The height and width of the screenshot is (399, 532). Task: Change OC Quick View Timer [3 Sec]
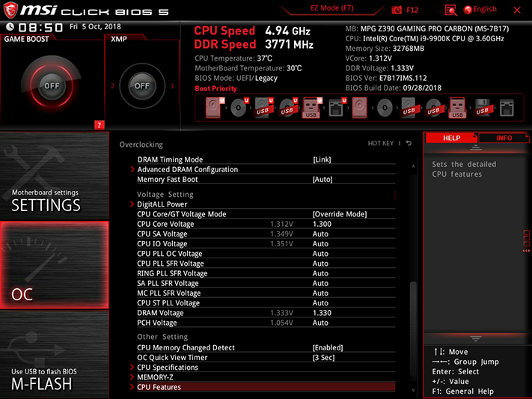[x=324, y=358]
